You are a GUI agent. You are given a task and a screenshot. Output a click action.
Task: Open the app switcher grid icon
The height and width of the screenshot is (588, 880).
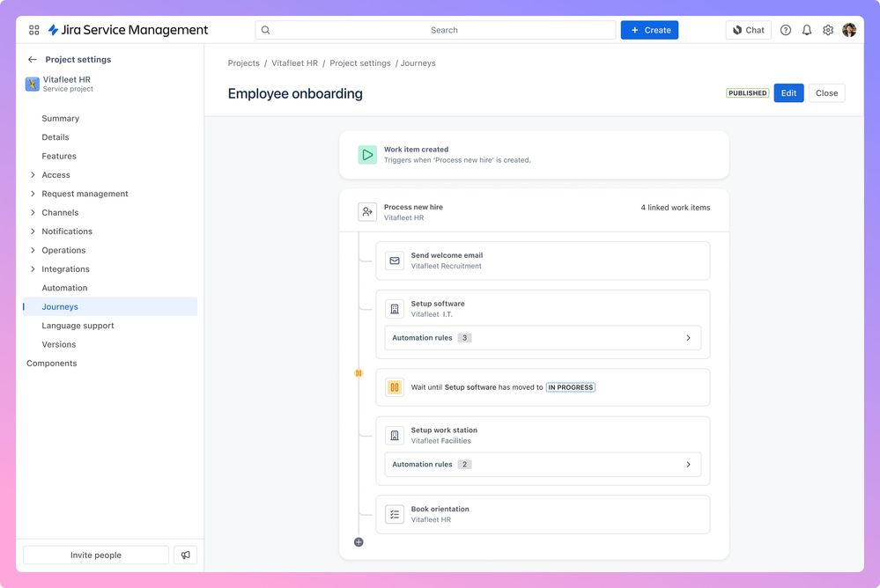click(33, 30)
